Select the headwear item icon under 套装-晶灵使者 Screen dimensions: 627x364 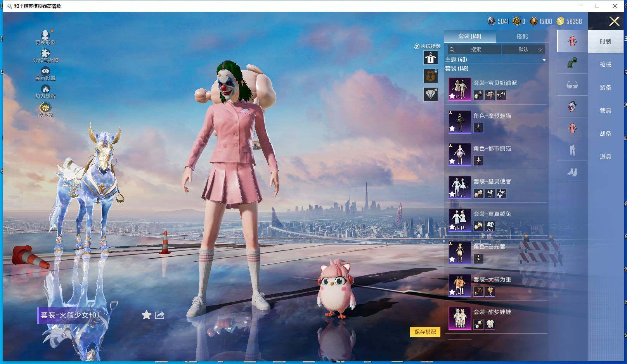(x=478, y=193)
